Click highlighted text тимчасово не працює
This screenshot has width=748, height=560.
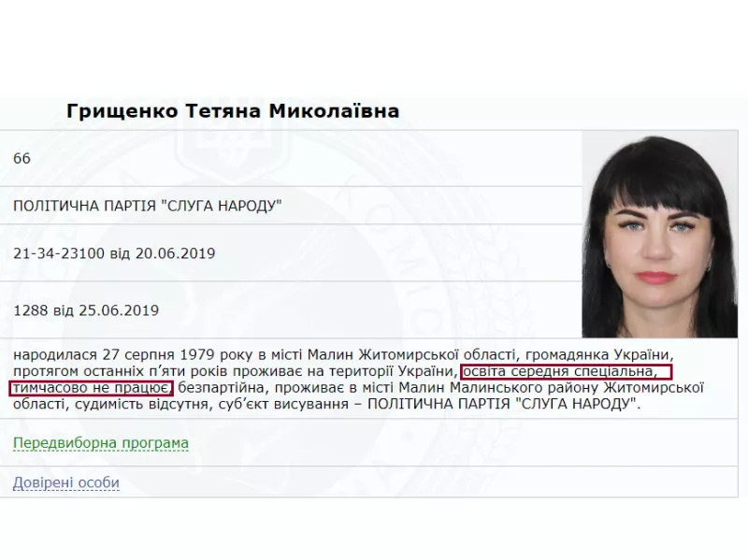click(91, 388)
